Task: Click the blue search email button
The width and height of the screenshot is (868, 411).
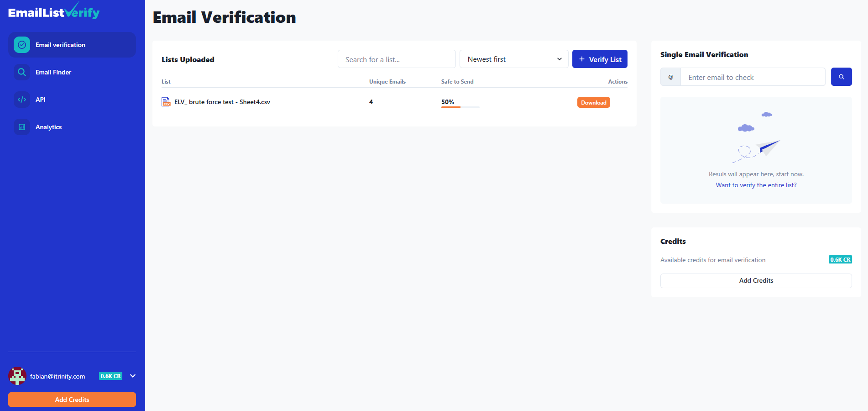Action: pos(841,77)
